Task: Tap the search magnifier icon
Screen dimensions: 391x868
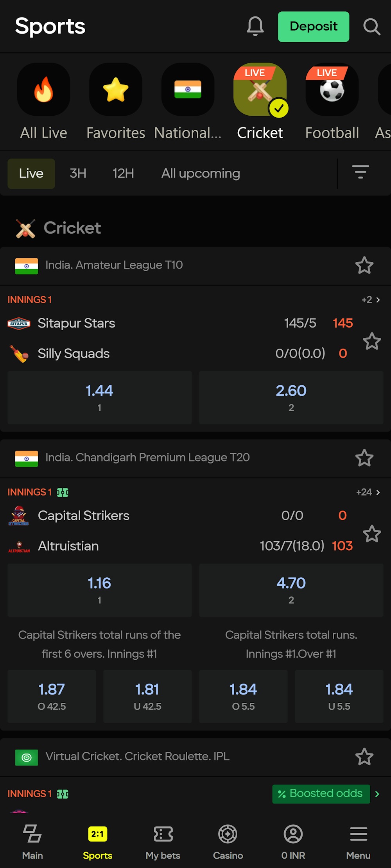Action: point(371,27)
